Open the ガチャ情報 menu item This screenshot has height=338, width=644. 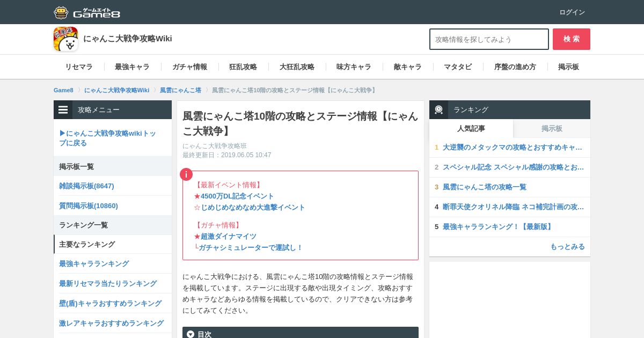[x=189, y=67]
